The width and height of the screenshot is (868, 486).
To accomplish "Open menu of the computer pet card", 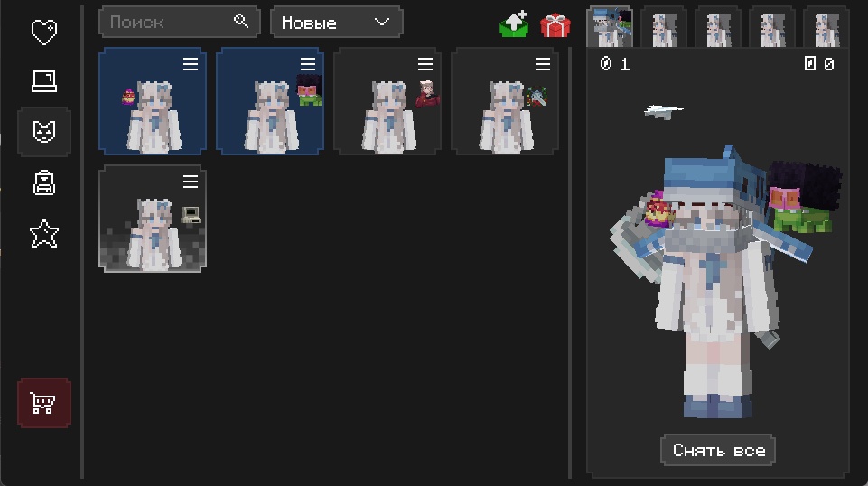I will (x=191, y=181).
